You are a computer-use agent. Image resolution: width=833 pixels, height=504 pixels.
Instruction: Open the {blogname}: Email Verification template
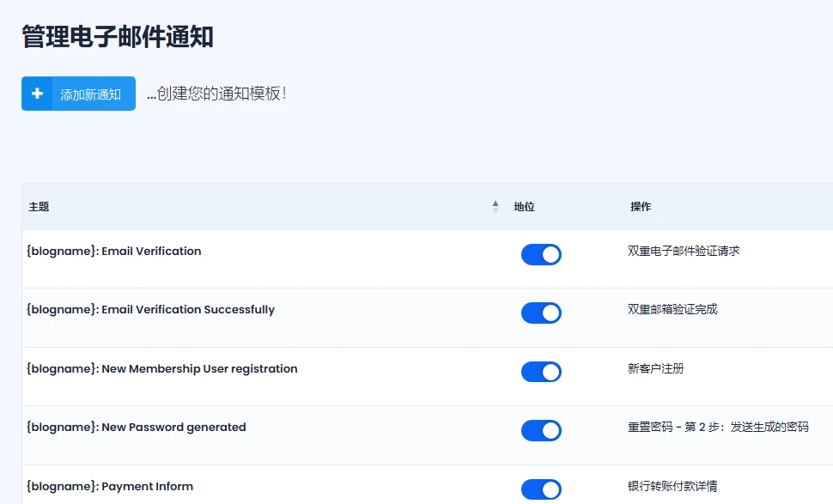(114, 251)
